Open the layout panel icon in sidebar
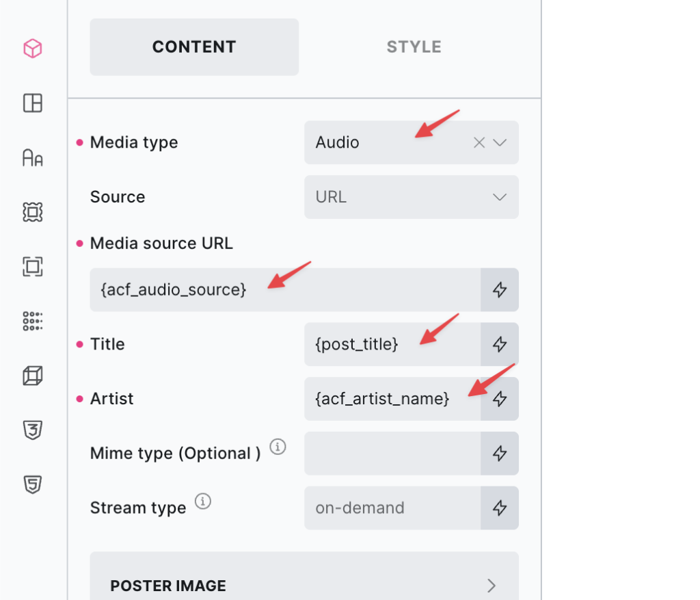Screen dimensions: 700x600 point(33,103)
